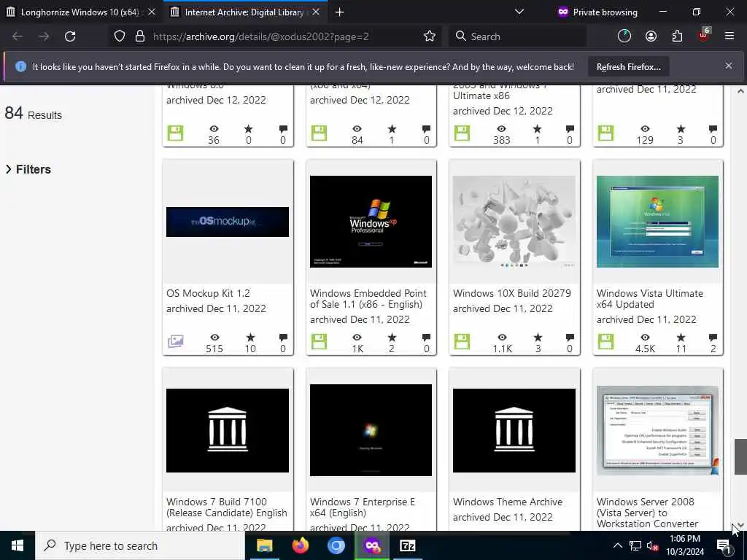Click the views eye icon on Windows 10X card
This screenshot has height=560, width=747.
(x=502, y=337)
